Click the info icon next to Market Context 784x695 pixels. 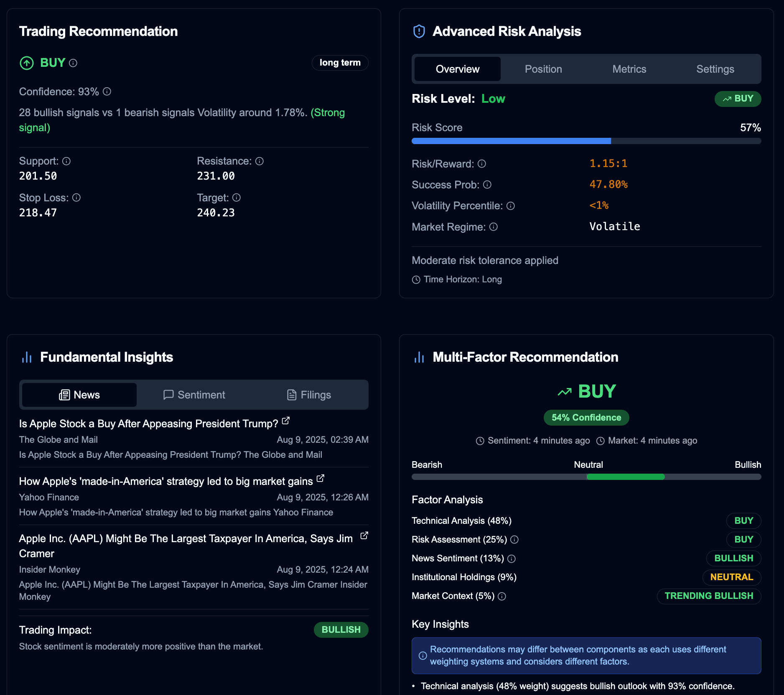click(x=502, y=596)
